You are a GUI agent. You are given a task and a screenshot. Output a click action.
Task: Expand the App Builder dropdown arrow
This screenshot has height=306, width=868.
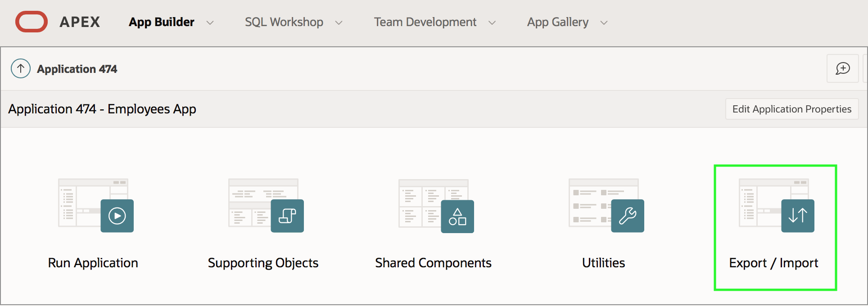[210, 22]
